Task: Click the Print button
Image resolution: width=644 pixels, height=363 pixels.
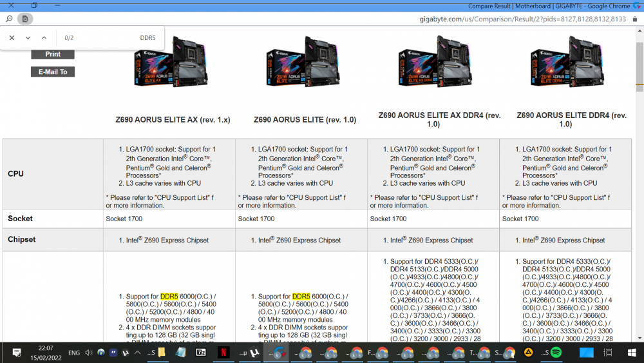Action: [x=53, y=54]
